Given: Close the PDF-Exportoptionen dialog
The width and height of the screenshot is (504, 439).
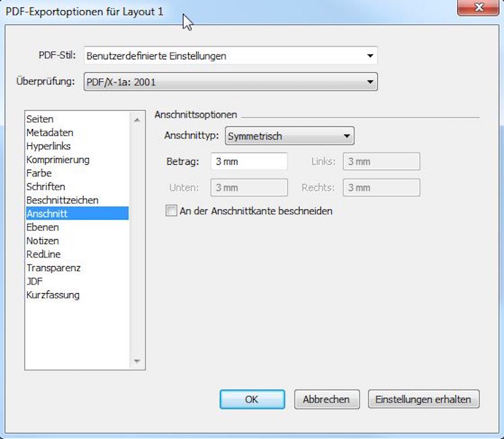Looking at the screenshot, I should coord(478,7).
